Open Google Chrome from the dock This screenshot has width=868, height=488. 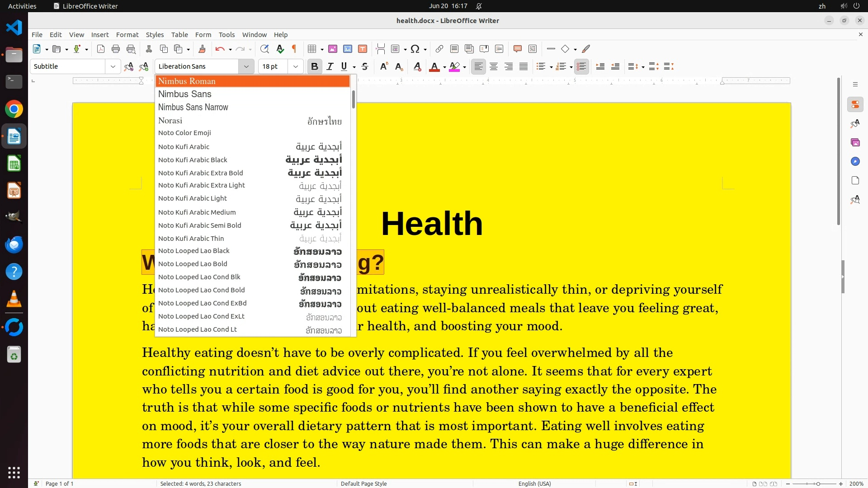tap(14, 109)
